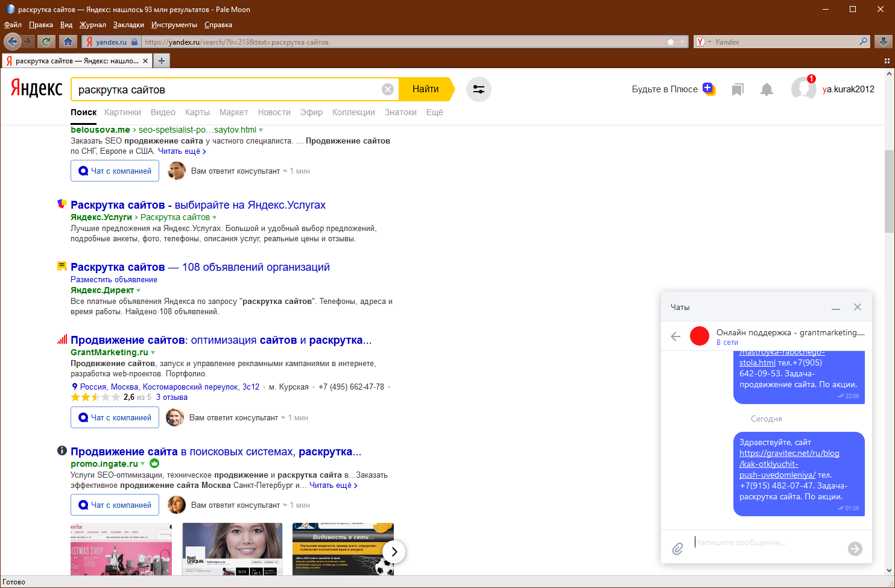
Task: Click the crown badge next to promo.ingate.ru
Action: (154, 463)
